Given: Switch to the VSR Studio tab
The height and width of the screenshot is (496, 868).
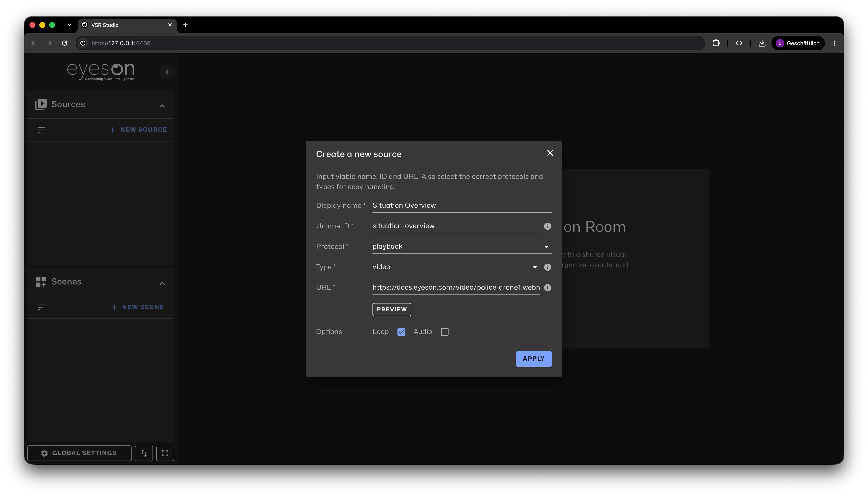Looking at the screenshot, I should [127, 25].
